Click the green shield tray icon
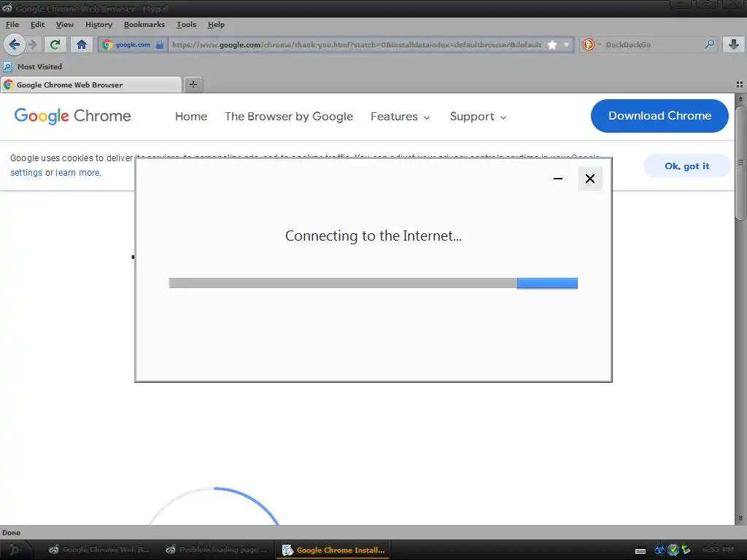Screen dimensions: 747x560 tap(673, 550)
